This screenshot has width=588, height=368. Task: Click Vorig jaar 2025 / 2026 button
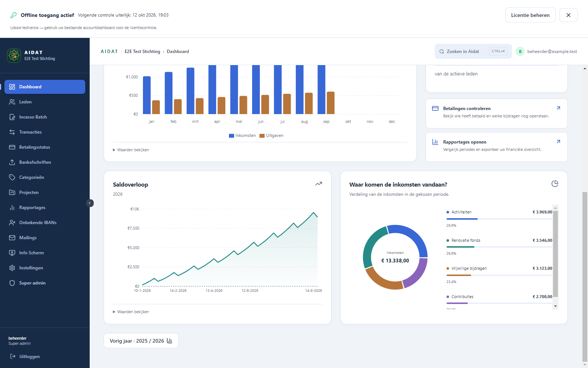point(141,341)
